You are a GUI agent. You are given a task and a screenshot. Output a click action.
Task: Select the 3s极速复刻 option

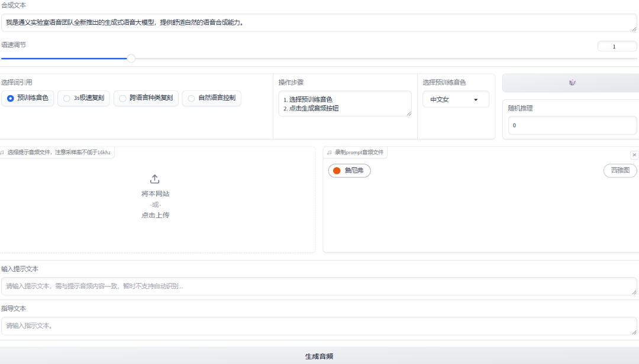pyautogui.click(x=66, y=98)
